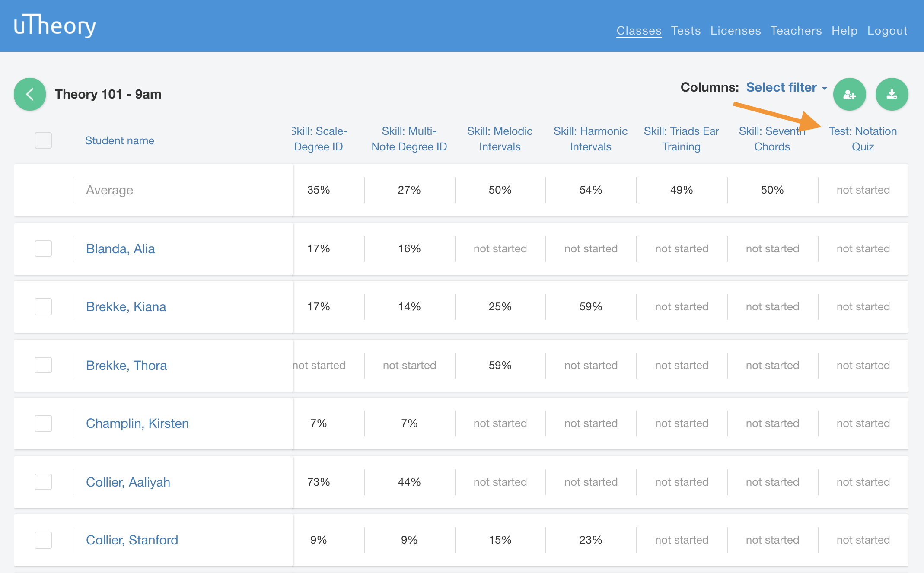Click the Skill: Scale-Degree ID column header
Image resolution: width=924 pixels, height=573 pixels.
319,139
